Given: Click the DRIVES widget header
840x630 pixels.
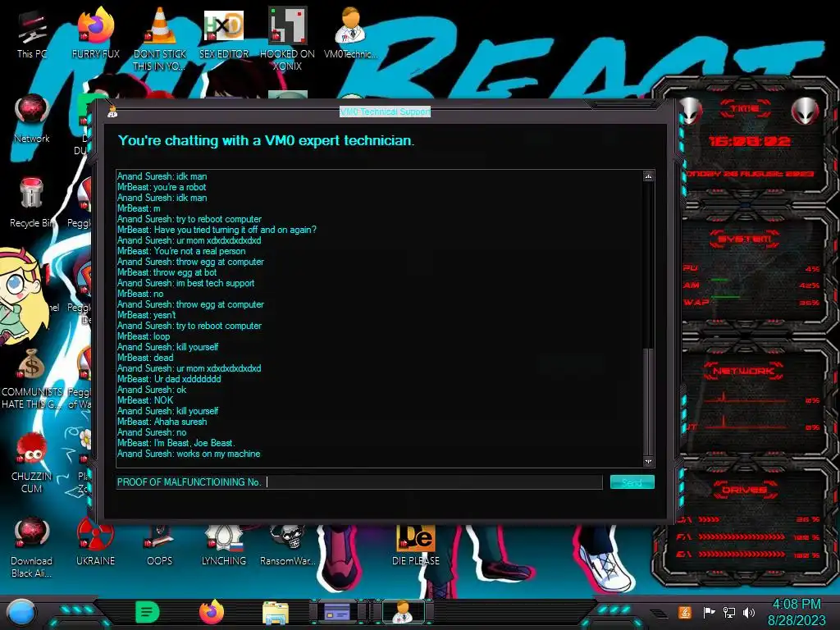Looking at the screenshot, I should pos(745,490).
